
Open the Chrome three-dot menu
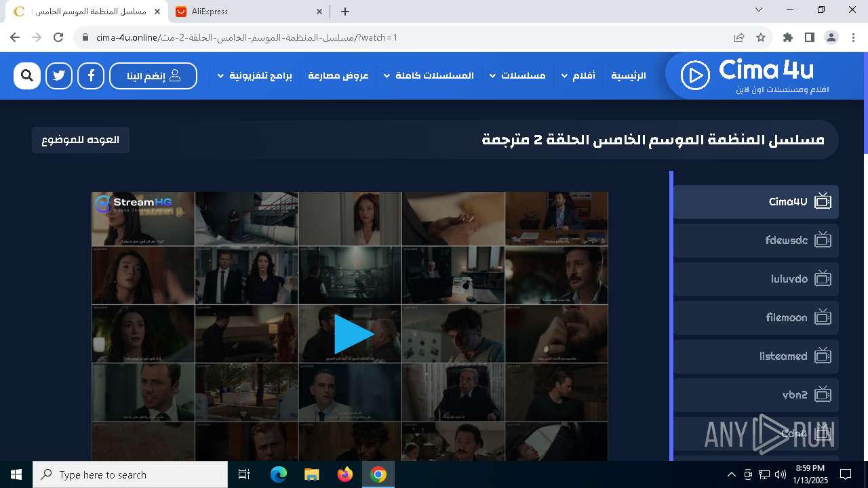click(852, 37)
